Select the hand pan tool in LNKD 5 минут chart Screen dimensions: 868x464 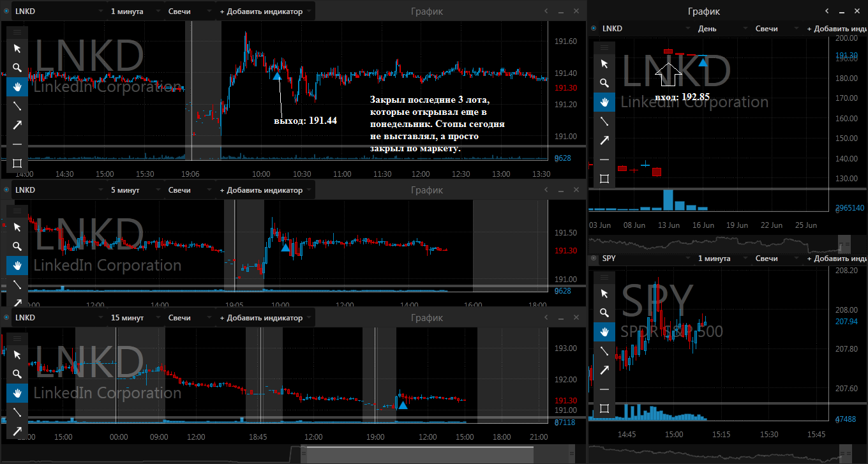pyautogui.click(x=17, y=265)
